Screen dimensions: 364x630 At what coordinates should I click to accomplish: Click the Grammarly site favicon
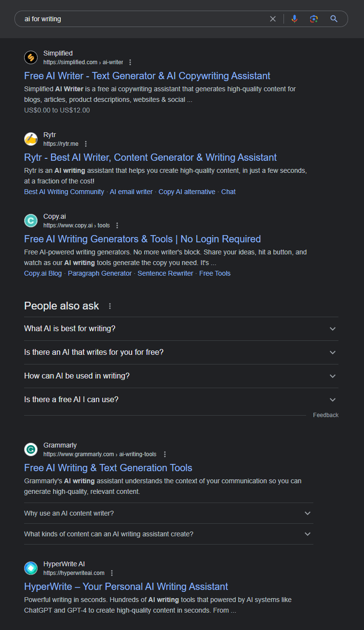pyautogui.click(x=31, y=449)
